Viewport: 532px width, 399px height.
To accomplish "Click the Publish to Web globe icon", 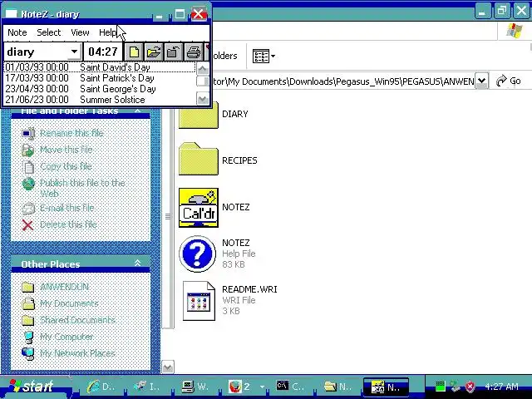I will point(28,184).
